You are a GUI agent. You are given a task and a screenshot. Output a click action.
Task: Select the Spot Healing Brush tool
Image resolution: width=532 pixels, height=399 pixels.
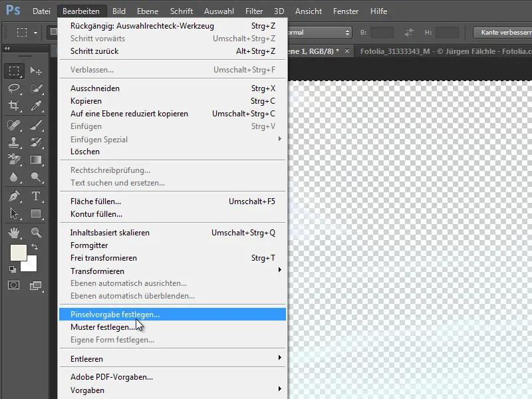14,125
